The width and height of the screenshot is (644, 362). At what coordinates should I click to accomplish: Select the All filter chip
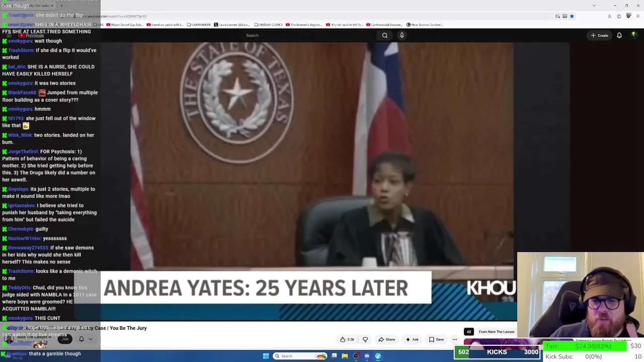click(469, 332)
